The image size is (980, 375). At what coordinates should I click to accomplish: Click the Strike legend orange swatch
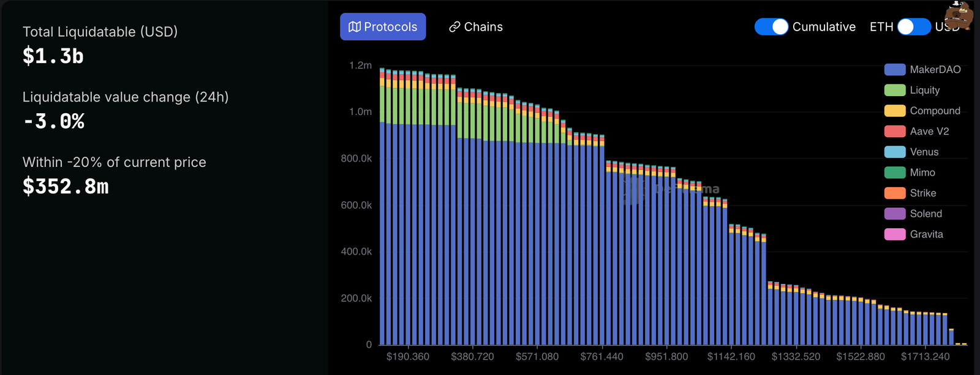895,193
